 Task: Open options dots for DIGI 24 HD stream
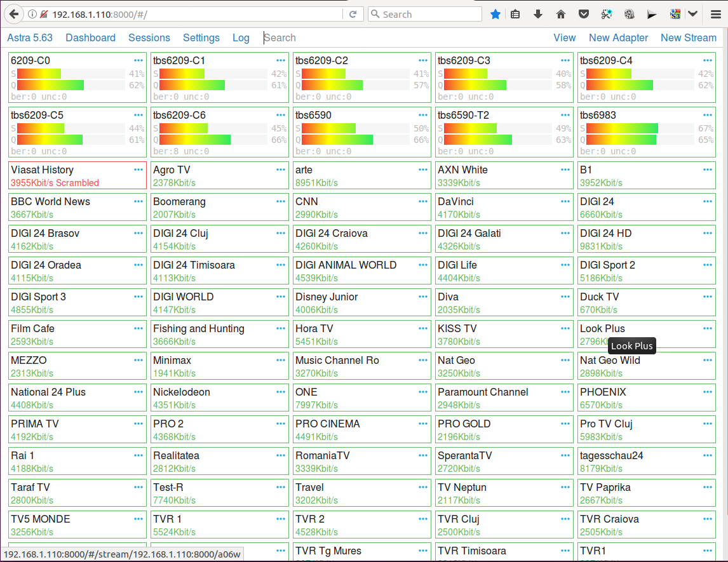tap(708, 233)
